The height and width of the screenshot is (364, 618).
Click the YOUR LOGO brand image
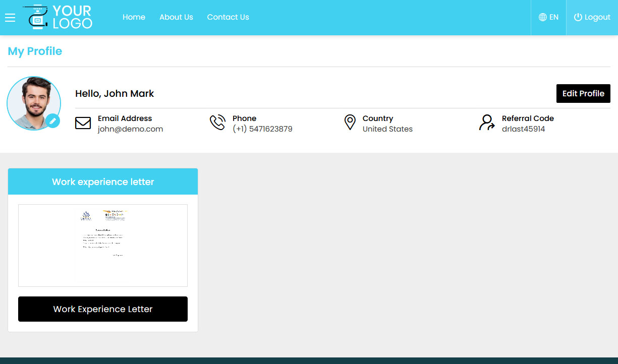58,17
